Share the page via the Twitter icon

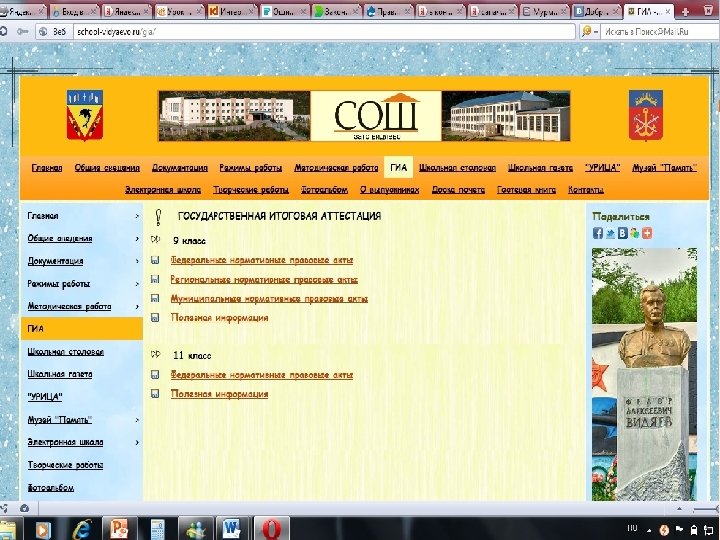(610, 233)
